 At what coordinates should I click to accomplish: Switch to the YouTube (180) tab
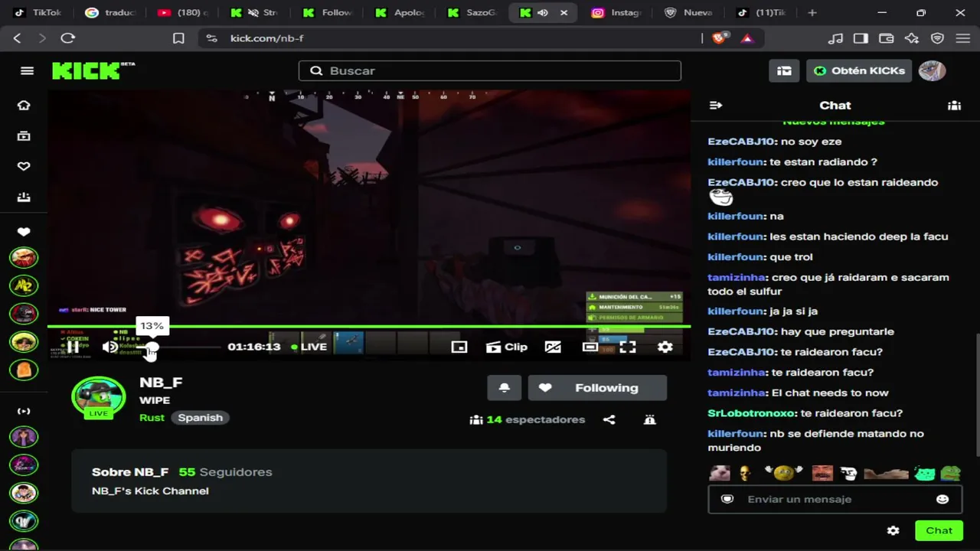click(183, 12)
